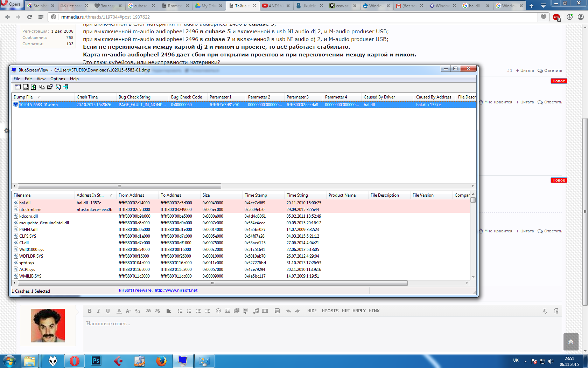Sort drivers by the From Address column header
588x368 pixels.
point(138,195)
